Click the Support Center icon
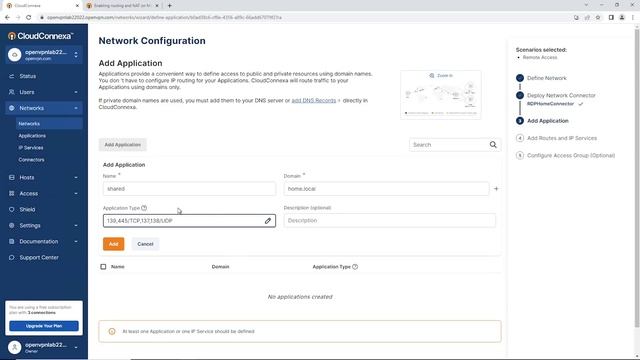 (11, 258)
